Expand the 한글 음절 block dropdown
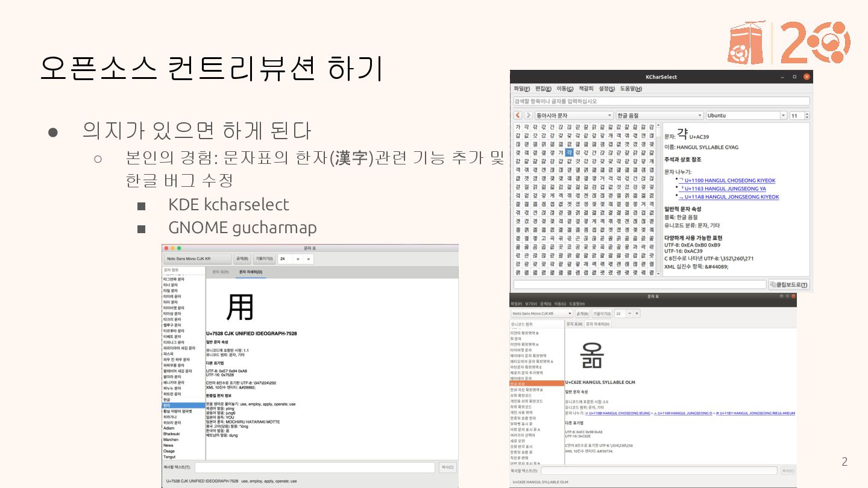 (659, 115)
